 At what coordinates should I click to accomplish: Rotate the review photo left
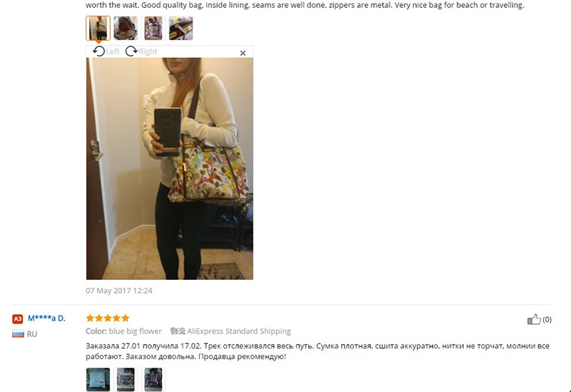coord(106,51)
